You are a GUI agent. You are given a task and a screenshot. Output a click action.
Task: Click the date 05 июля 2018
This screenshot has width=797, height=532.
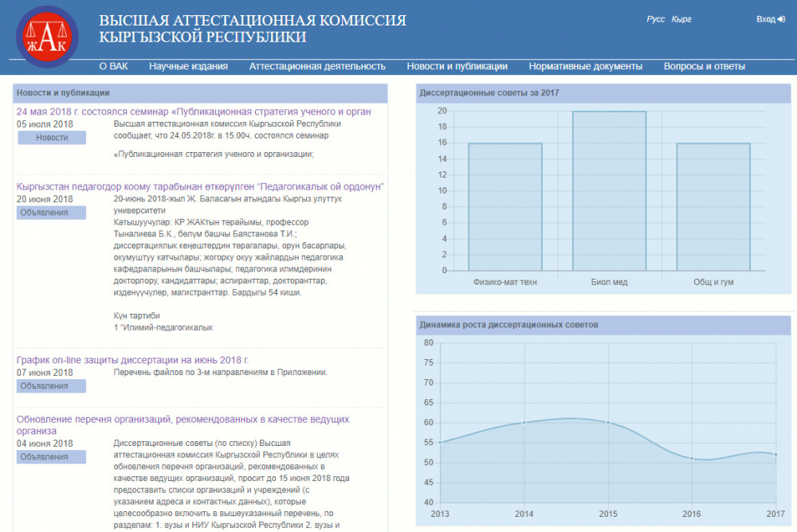pos(45,124)
